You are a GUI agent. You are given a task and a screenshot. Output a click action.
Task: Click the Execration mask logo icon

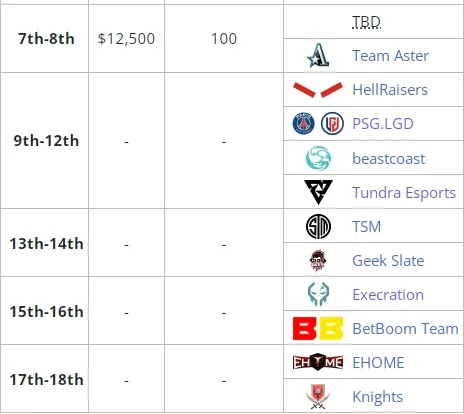318,294
